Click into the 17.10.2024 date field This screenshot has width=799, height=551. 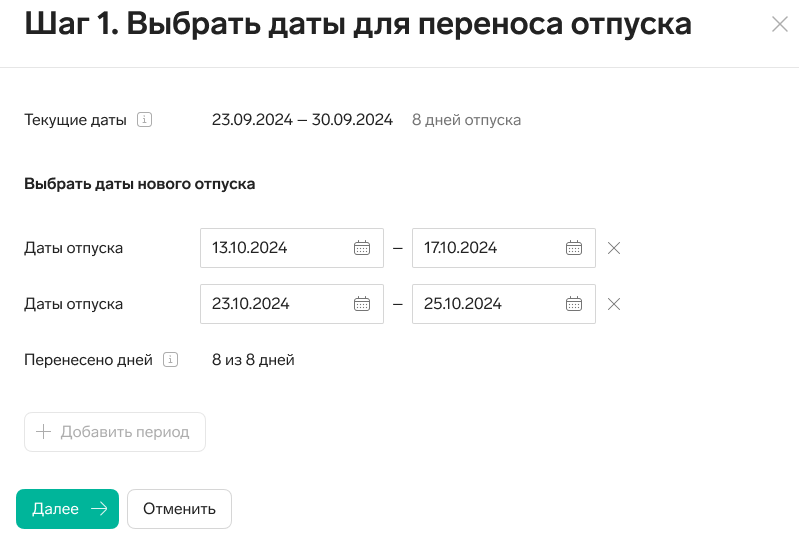(487, 248)
